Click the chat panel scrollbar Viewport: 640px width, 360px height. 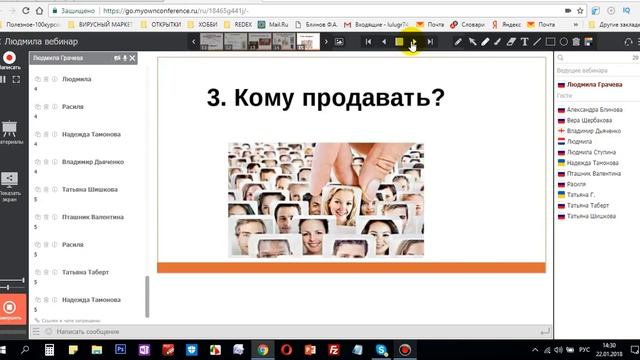(147, 297)
